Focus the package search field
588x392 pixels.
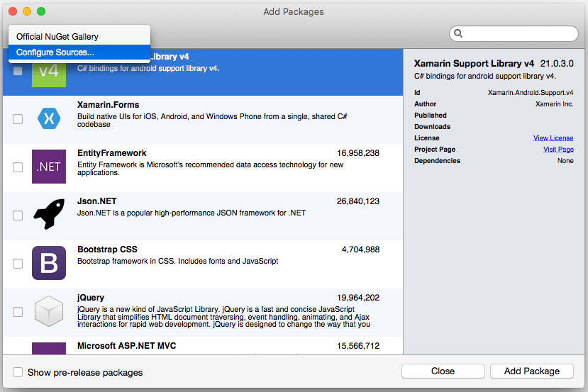(x=514, y=33)
